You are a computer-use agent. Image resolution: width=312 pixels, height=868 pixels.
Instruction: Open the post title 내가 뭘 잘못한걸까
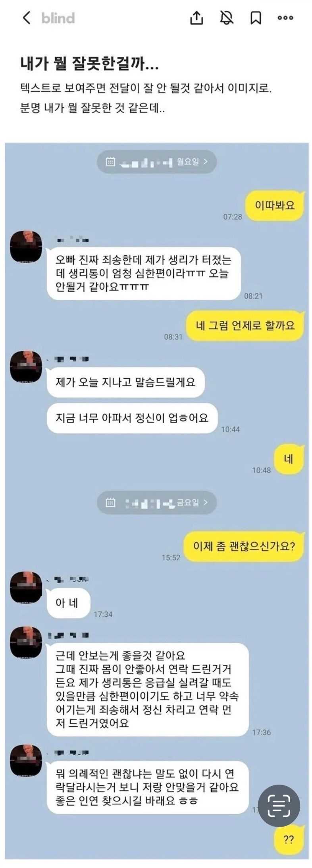(x=90, y=64)
